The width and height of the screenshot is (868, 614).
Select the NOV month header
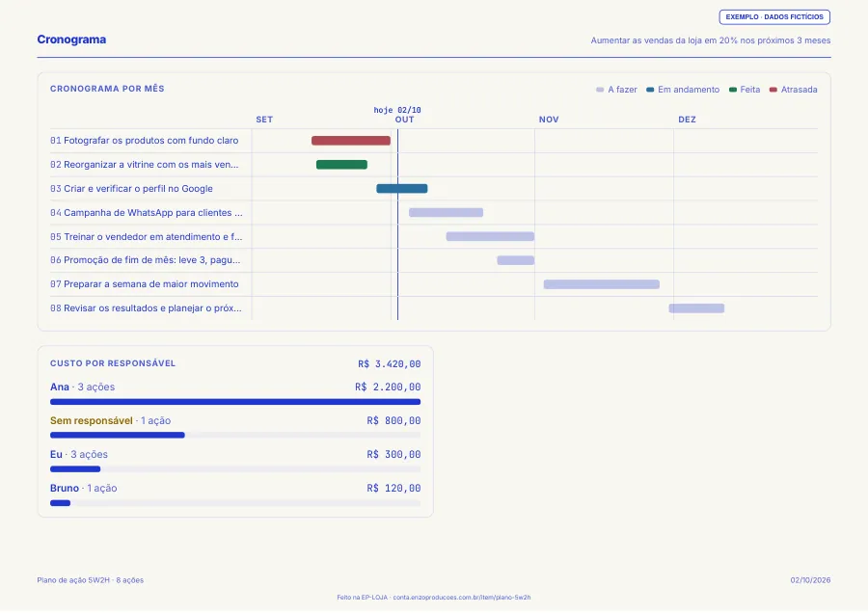click(549, 120)
